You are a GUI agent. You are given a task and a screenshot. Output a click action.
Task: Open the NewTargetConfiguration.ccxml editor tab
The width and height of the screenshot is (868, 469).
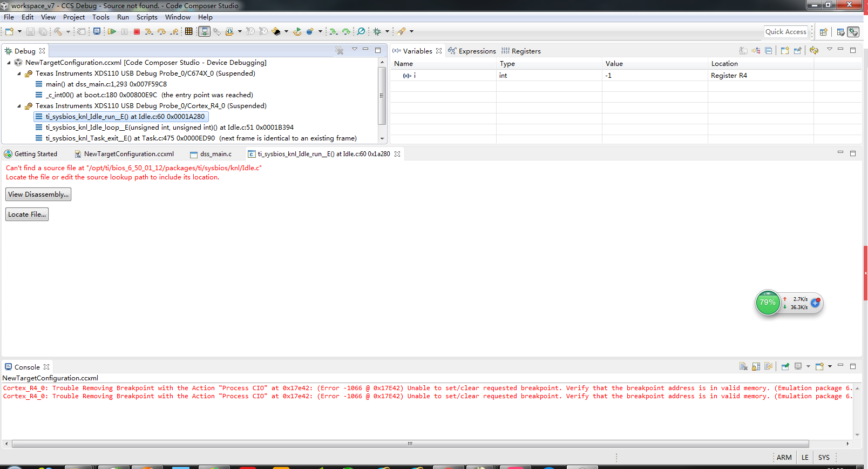pyautogui.click(x=124, y=154)
